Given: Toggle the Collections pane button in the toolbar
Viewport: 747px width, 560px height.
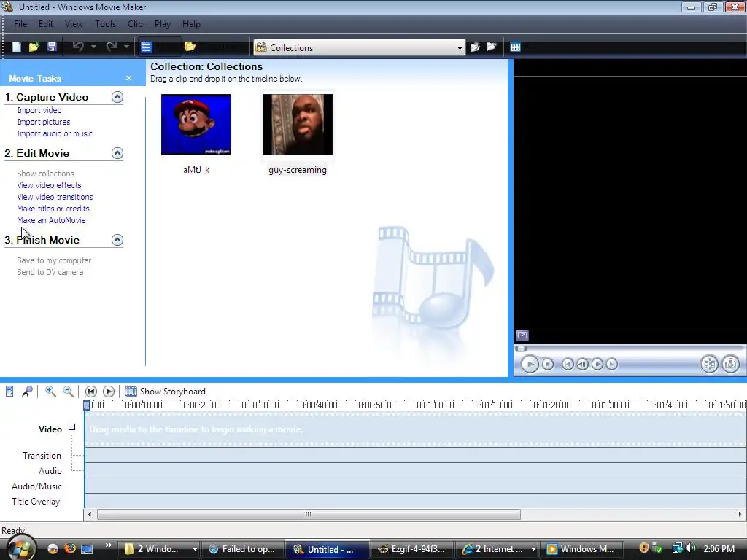Looking at the screenshot, I should click(212, 47).
